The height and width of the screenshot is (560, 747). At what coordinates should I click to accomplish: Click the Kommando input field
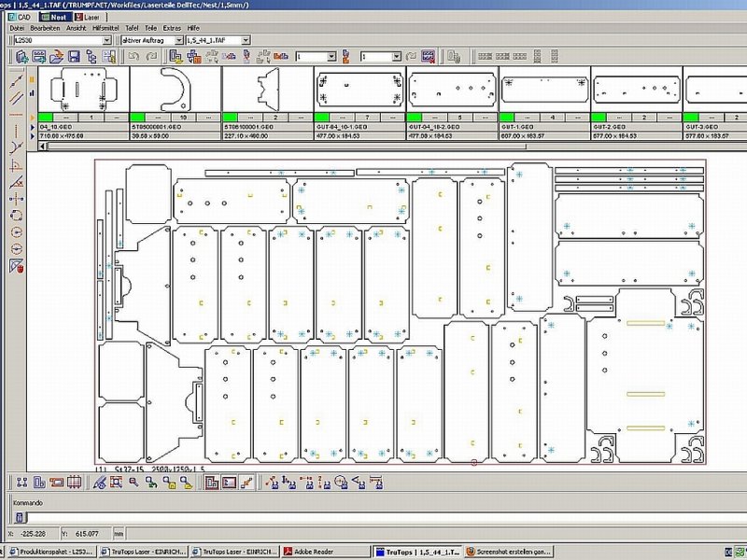pos(373,518)
